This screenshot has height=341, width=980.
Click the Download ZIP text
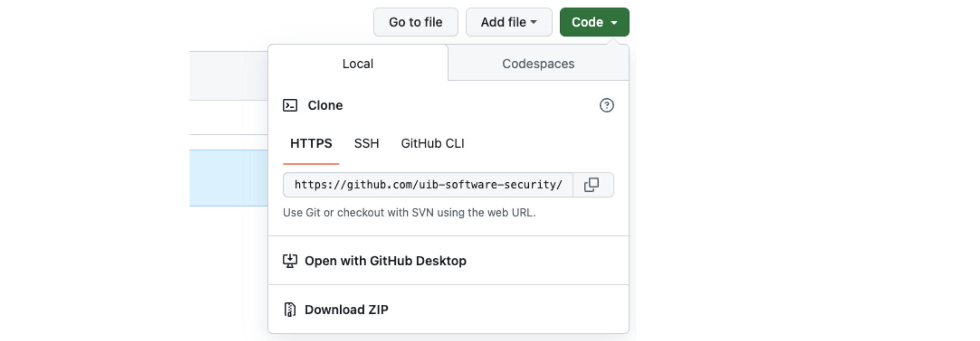click(x=346, y=310)
